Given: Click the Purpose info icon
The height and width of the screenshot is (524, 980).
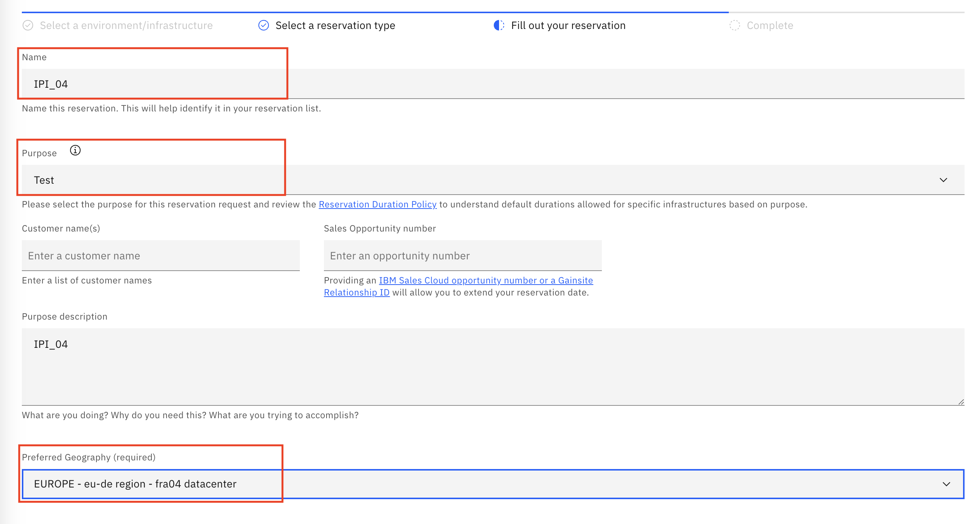Looking at the screenshot, I should click(x=75, y=151).
